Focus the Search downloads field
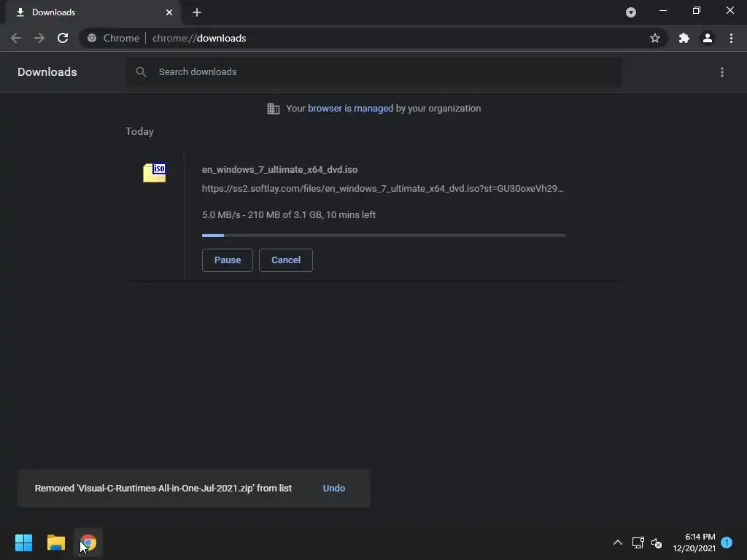The width and height of the screenshot is (747, 560). (x=373, y=72)
